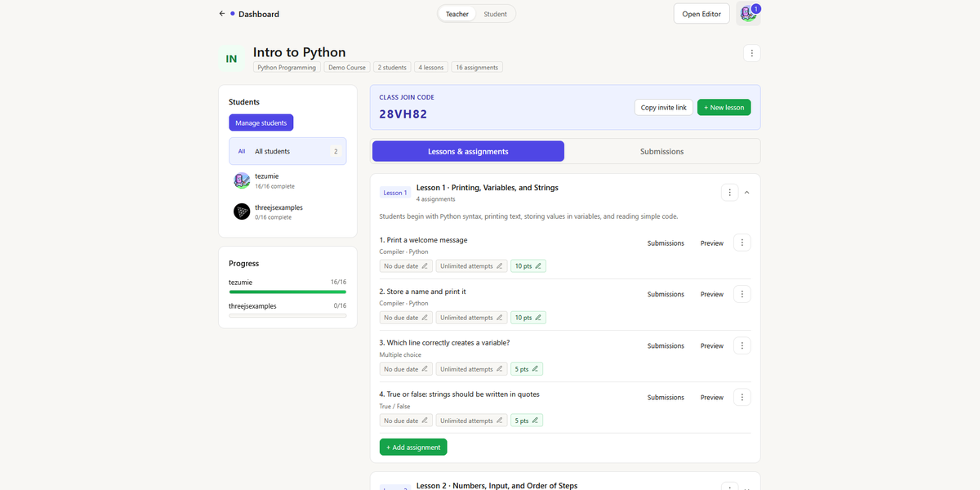Collapse Lesson 1 with the chevron
980x490 pixels.
pyautogui.click(x=747, y=193)
